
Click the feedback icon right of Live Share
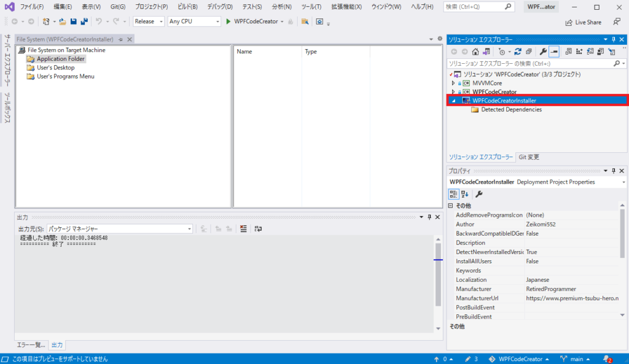click(x=617, y=22)
